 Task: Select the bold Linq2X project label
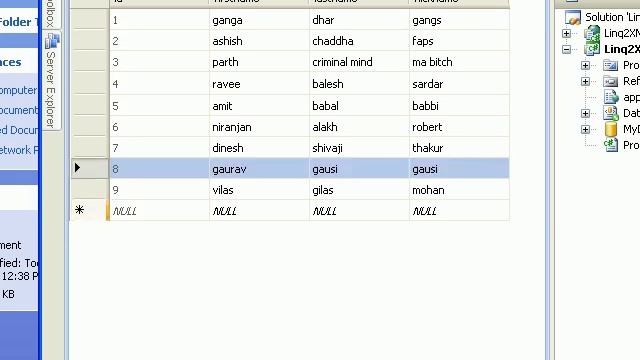tap(622, 49)
